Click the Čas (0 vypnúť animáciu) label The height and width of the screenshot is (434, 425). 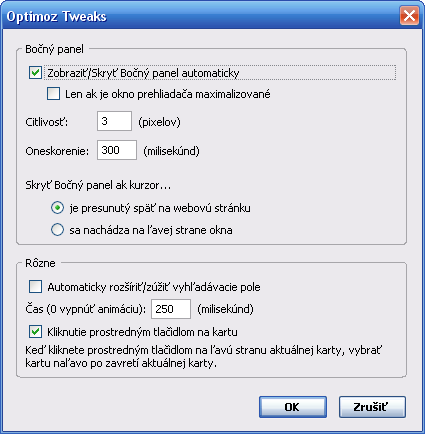[x=86, y=309]
